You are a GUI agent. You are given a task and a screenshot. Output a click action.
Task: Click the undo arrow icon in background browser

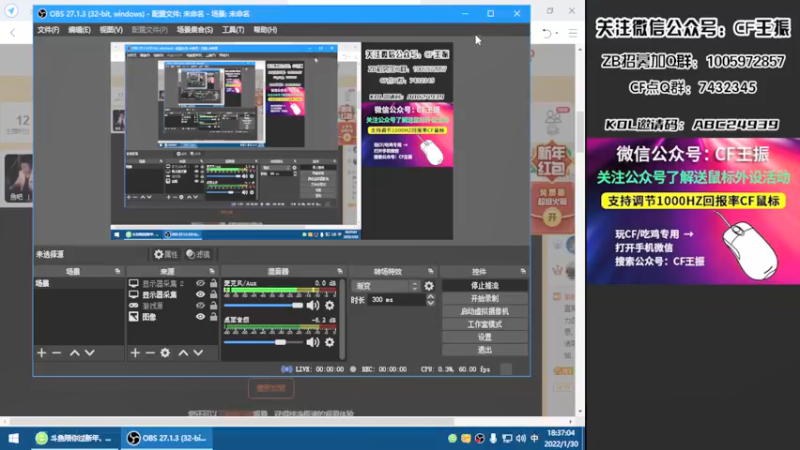547,33
